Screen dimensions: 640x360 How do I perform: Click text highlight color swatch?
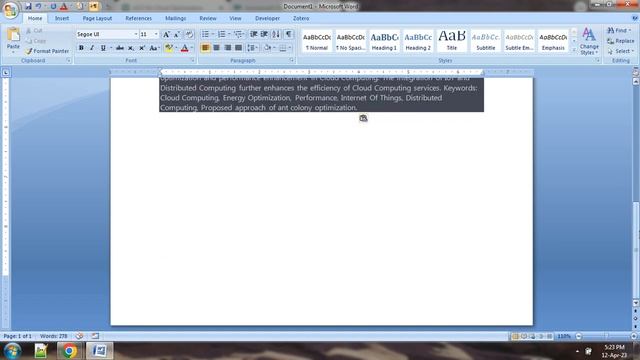point(169,48)
